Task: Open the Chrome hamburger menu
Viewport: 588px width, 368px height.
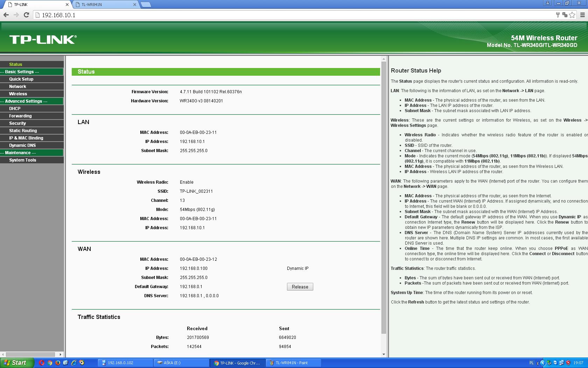Action: click(x=582, y=15)
